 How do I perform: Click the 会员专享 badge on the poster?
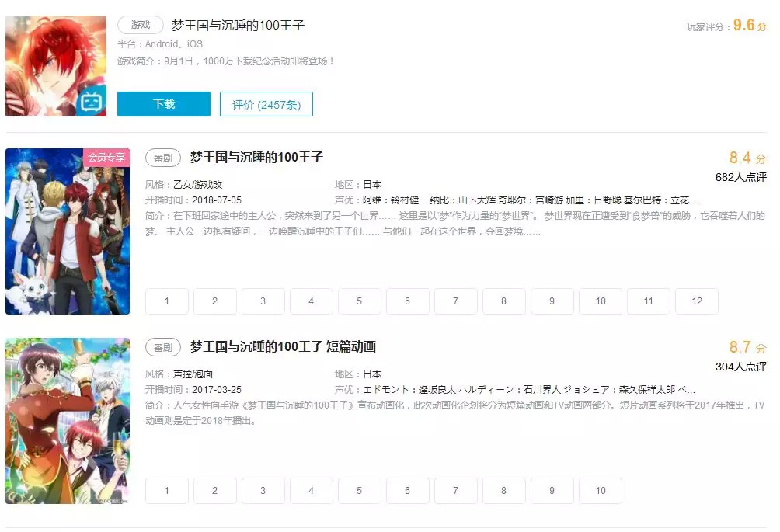tap(106, 158)
